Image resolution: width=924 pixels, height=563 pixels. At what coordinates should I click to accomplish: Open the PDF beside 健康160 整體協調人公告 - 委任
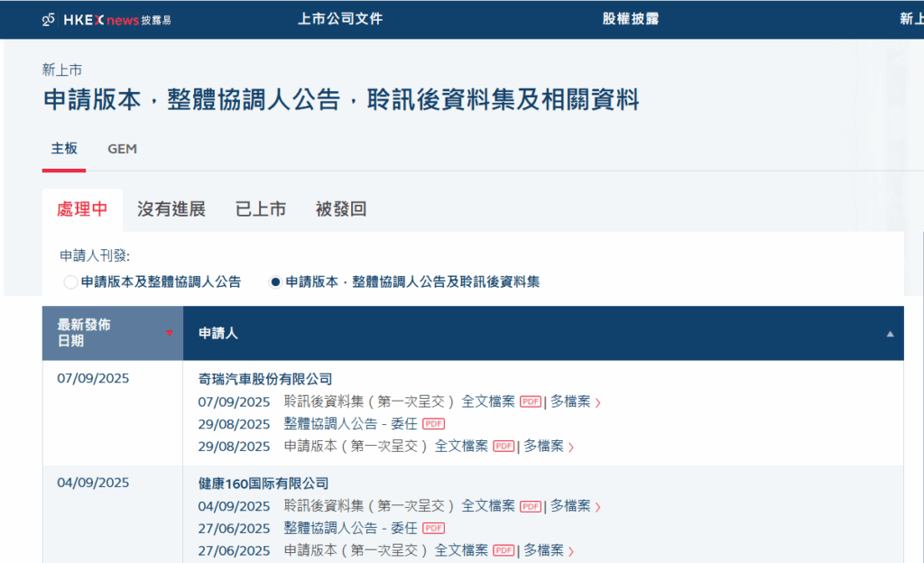tap(432, 527)
